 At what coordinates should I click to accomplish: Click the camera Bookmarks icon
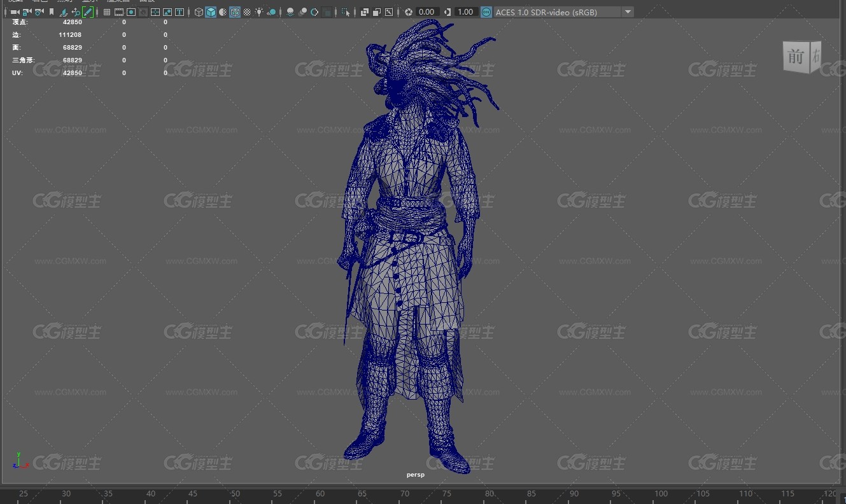[52, 12]
